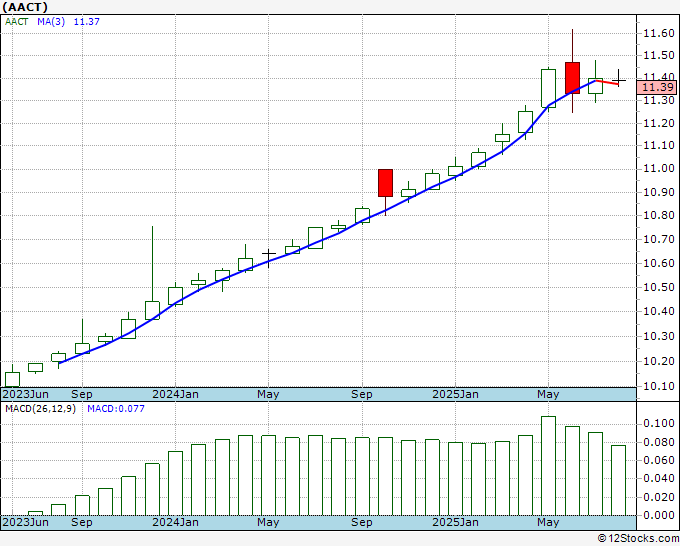Viewport: 680px width, 546px height.
Task: Click the 2025Jan label on price chart axis
Action: 455,394
